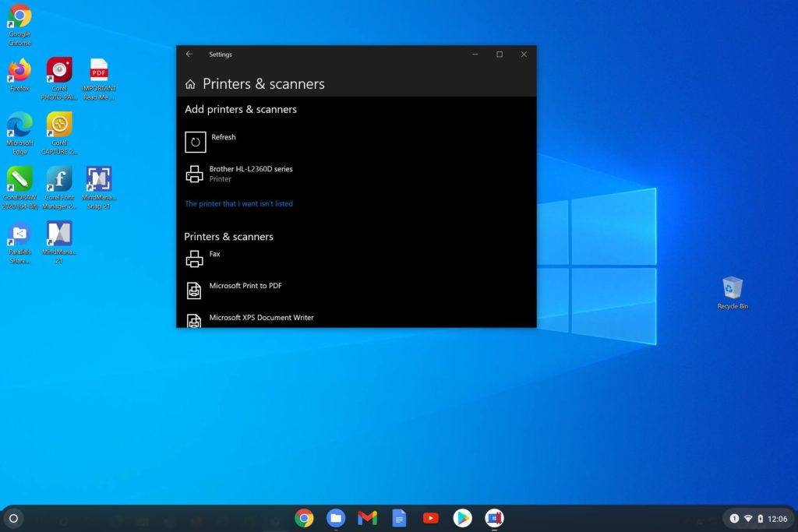The width and height of the screenshot is (798, 532).
Task: Open the Recycle Bin
Action: (733, 292)
